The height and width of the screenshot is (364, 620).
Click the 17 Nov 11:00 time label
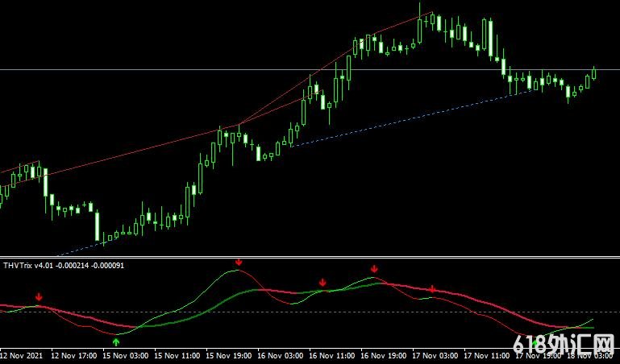[486, 356]
